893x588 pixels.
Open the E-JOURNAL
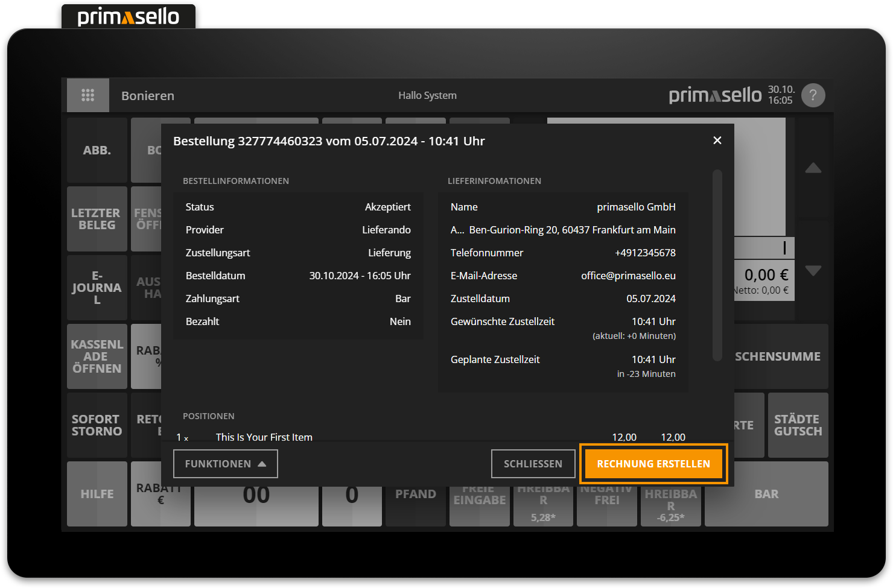pyautogui.click(x=97, y=288)
